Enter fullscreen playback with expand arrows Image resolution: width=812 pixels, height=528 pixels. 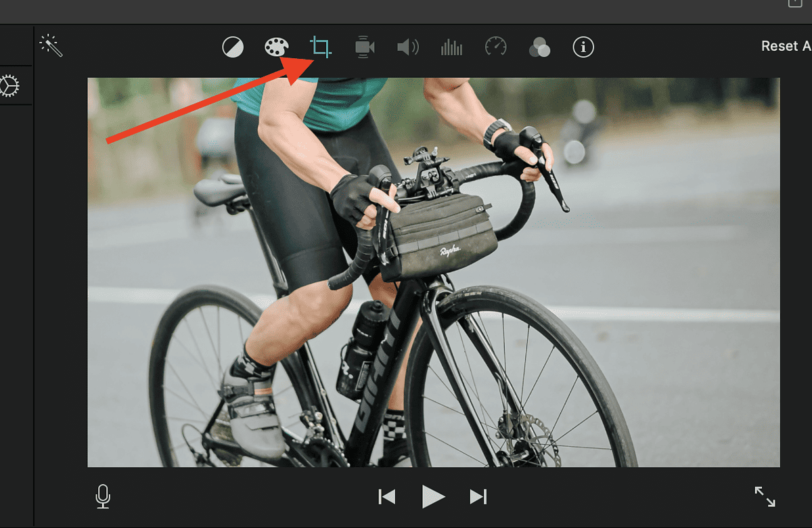coord(765,496)
